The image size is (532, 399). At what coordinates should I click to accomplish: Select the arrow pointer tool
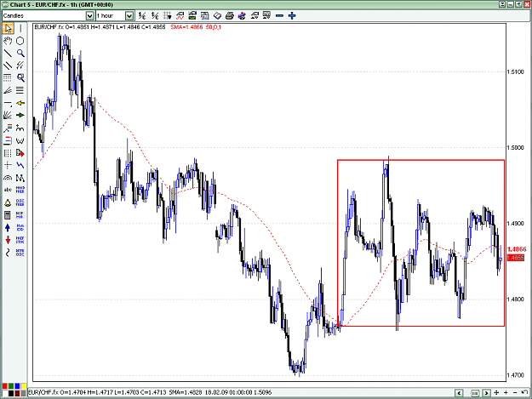(8, 28)
